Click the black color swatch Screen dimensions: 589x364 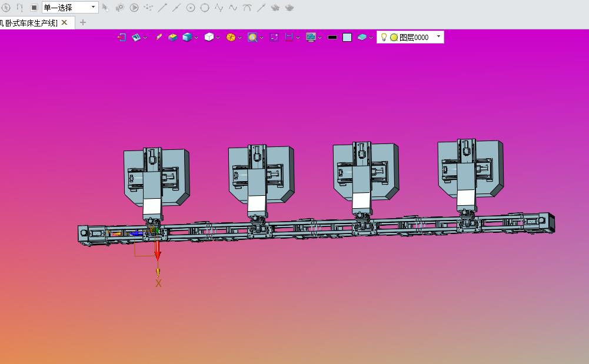coord(332,37)
